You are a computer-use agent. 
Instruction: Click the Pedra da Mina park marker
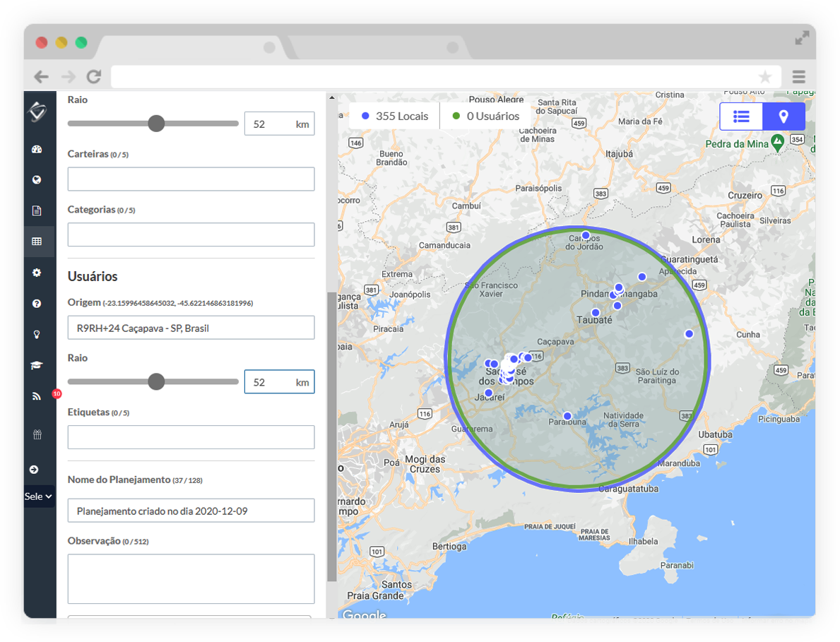pyautogui.click(x=777, y=143)
